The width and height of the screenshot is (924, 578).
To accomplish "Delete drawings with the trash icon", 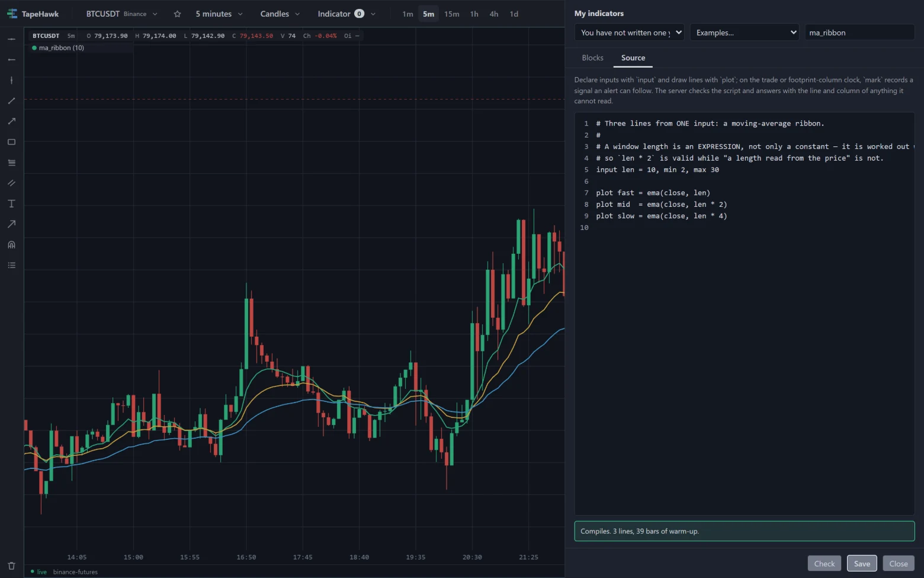I will coord(11,566).
